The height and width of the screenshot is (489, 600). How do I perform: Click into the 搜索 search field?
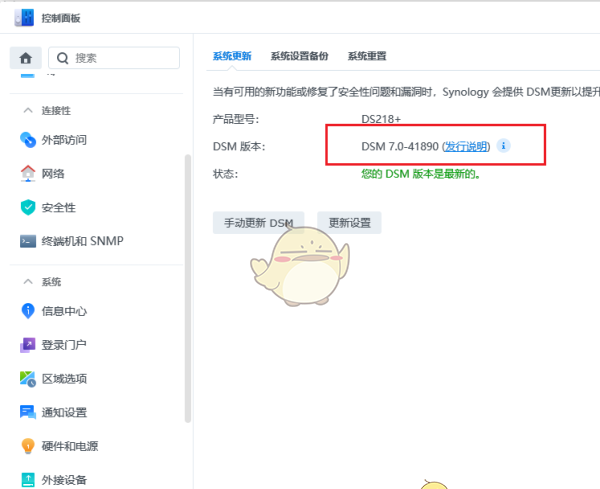(x=114, y=58)
